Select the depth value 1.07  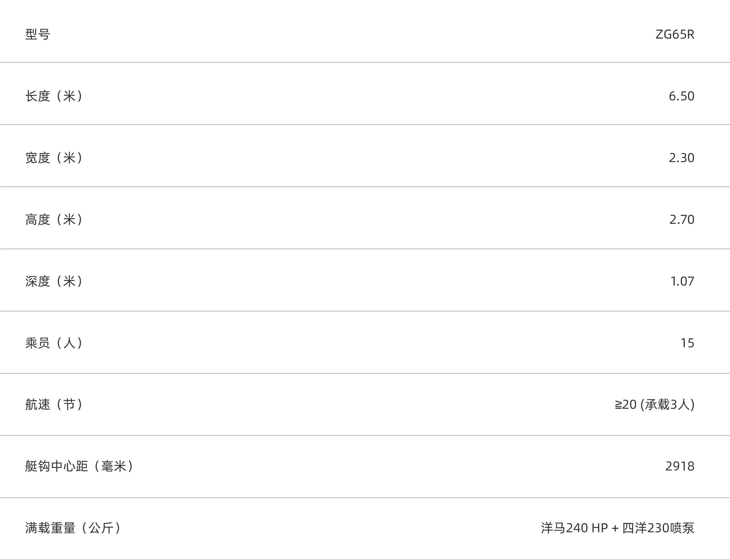coord(682,281)
